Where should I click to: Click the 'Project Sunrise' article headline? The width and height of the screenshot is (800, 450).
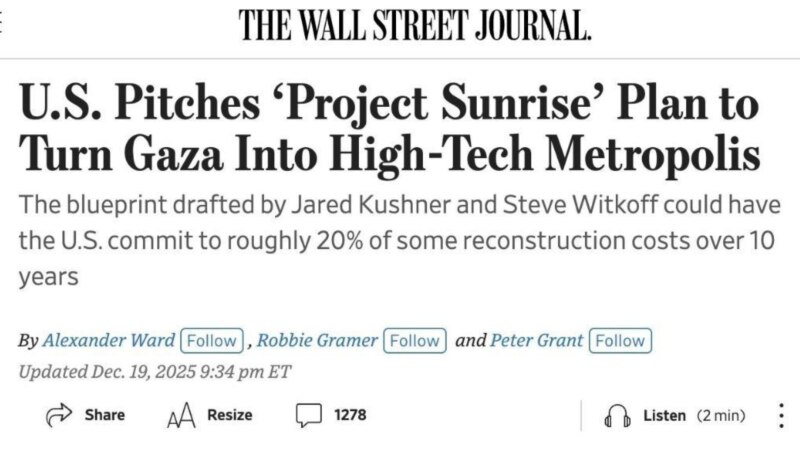[388, 132]
